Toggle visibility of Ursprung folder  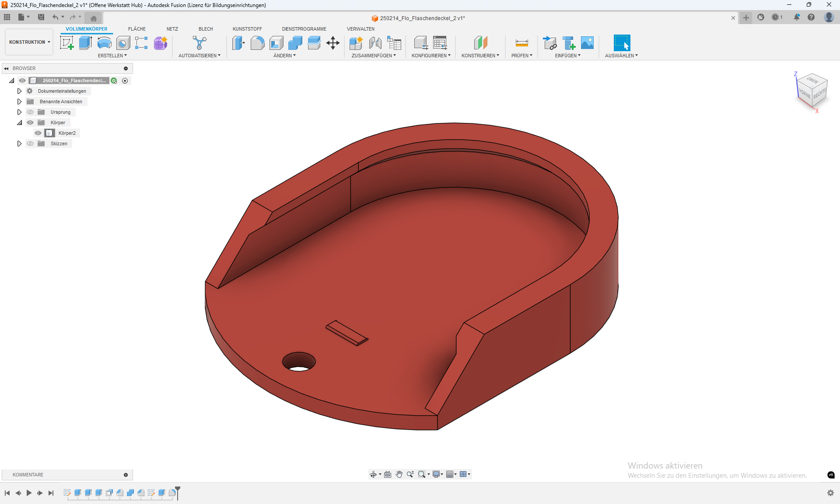30,112
